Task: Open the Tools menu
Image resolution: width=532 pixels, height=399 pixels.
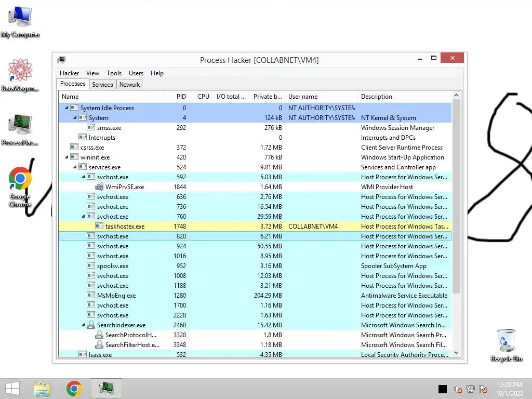Action: [114, 73]
